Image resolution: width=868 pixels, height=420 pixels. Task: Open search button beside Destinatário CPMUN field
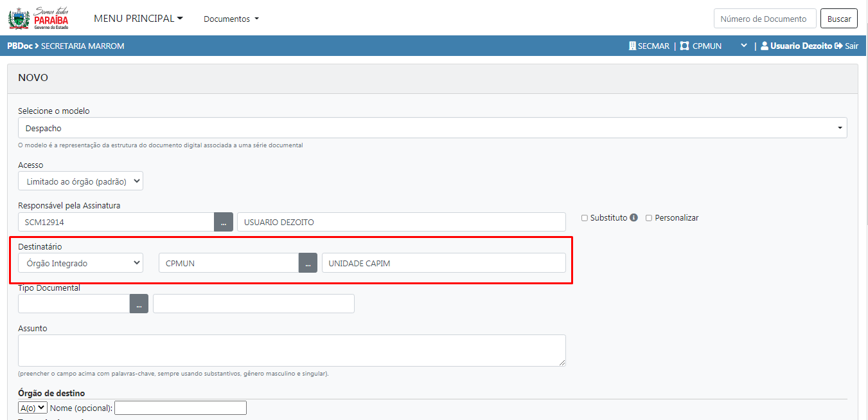308,263
